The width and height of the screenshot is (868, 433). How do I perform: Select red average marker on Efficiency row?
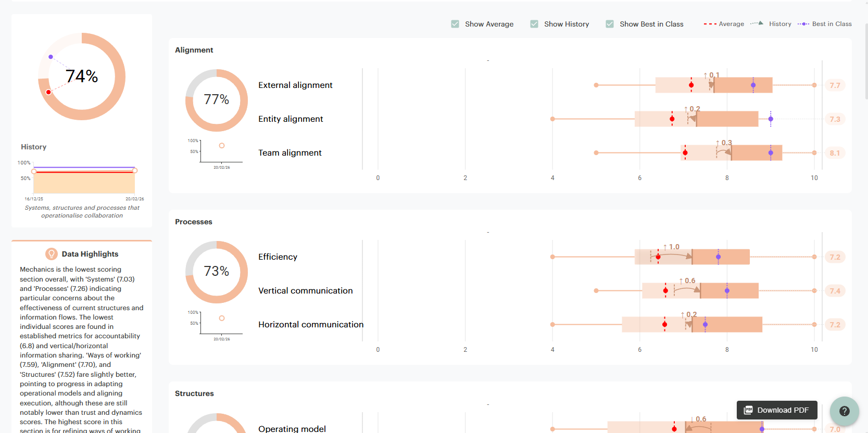tap(658, 257)
